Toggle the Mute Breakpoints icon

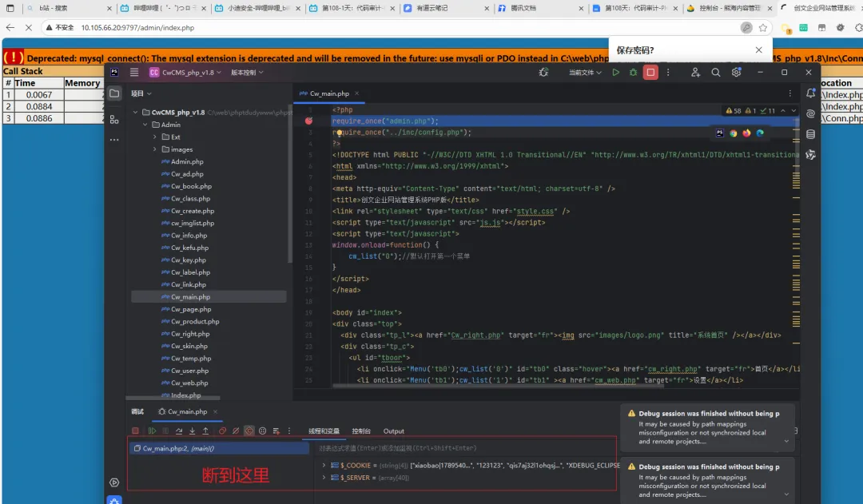(x=236, y=431)
